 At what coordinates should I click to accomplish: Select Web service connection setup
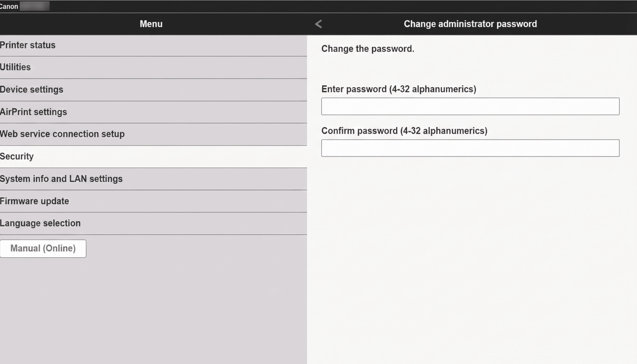62,134
